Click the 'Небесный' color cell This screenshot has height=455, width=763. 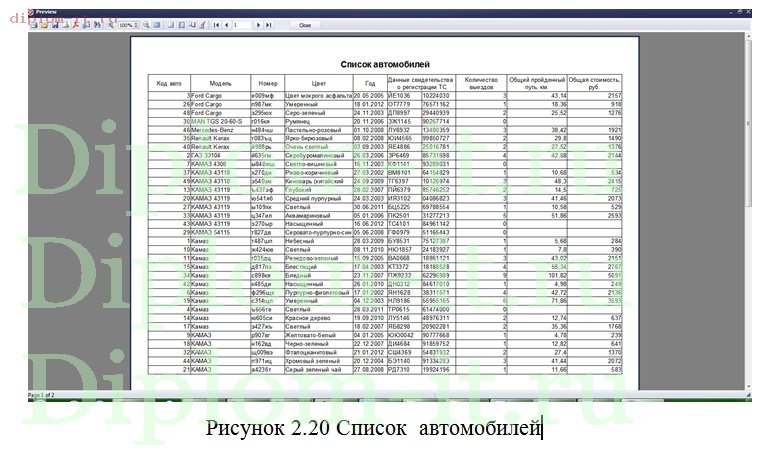click(x=319, y=241)
